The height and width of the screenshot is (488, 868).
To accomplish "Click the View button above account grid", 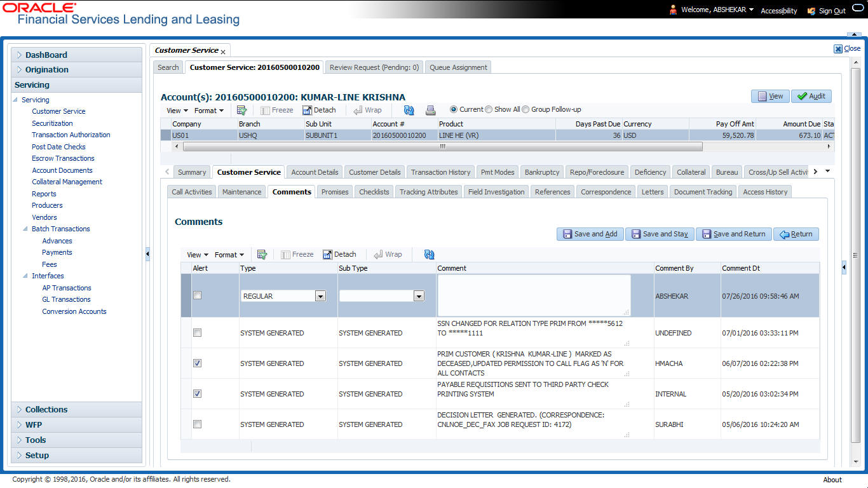I will 770,96.
